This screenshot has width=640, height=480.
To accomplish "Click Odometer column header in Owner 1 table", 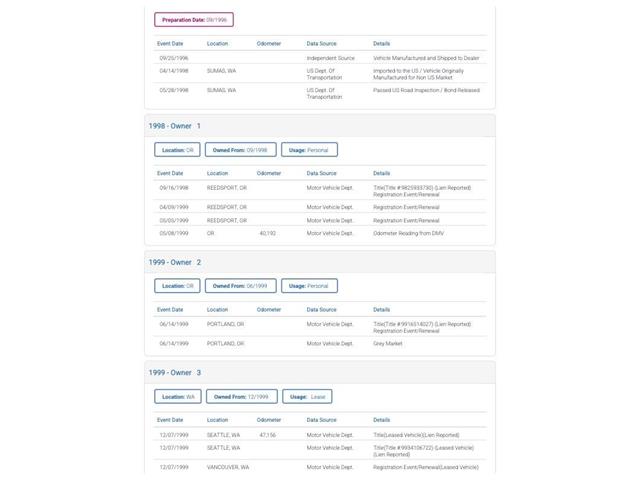I will [x=269, y=173].
